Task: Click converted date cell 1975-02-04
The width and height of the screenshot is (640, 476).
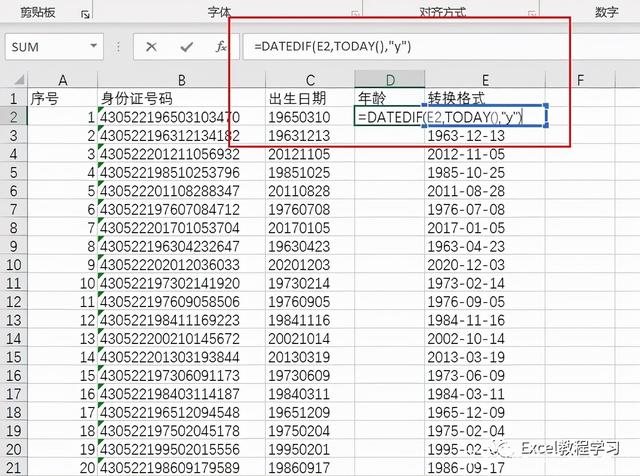Action: coord(485,431)
